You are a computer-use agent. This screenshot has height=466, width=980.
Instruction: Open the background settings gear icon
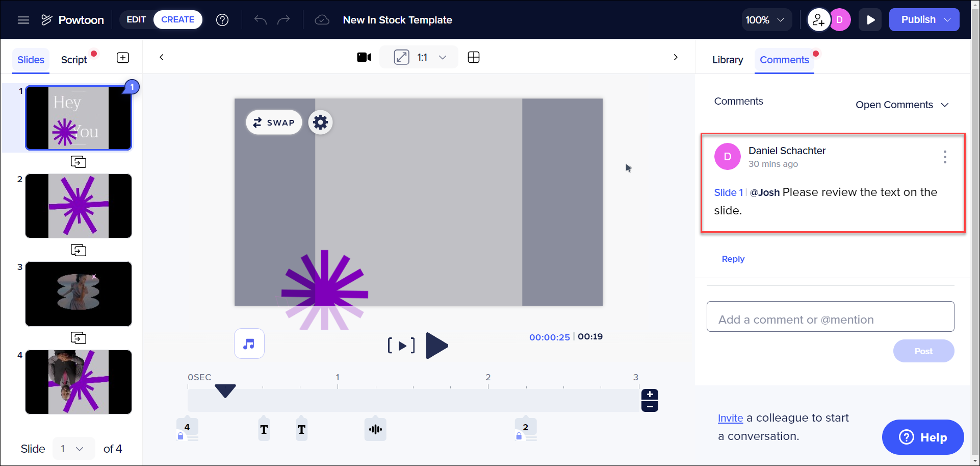pos(320,122)
